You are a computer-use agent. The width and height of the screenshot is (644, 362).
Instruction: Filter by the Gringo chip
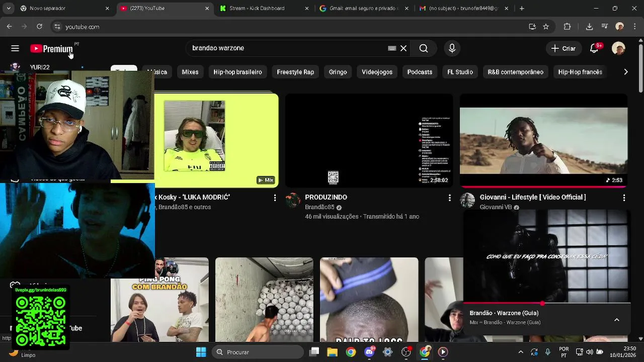pyautogui.click(x=338, y=72)
